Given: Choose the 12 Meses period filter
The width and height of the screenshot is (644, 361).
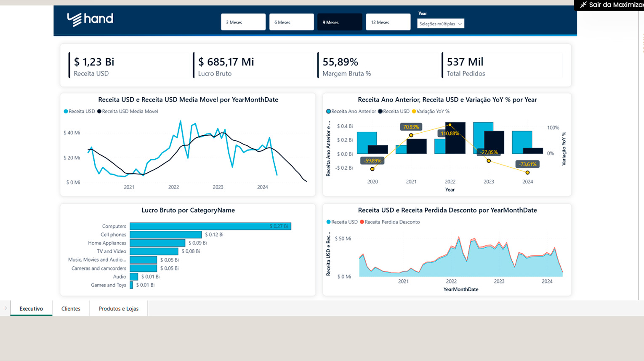Looking at the screenshot, I should tap(388, 22).
